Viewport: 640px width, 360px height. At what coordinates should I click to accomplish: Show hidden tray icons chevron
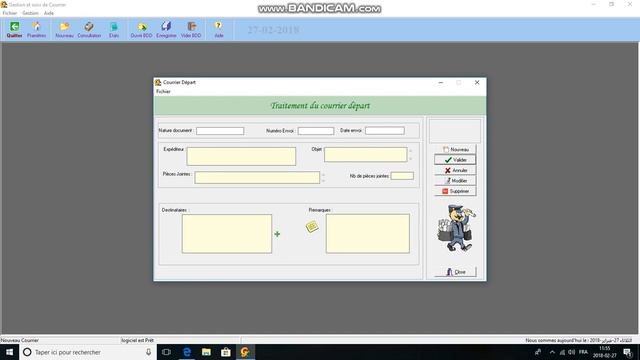click(552, 352)
